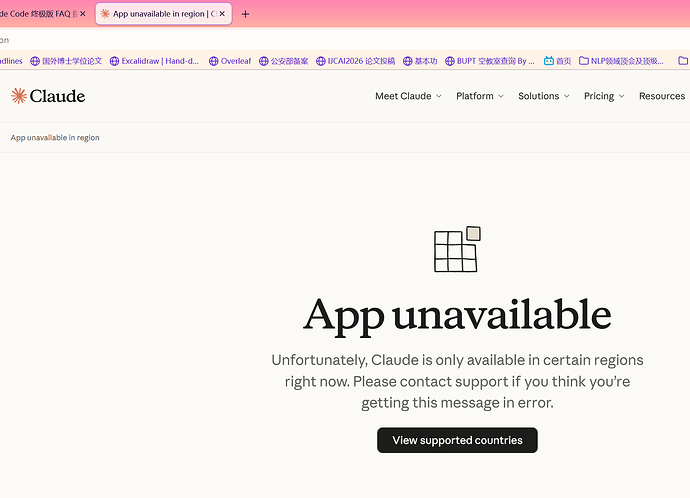Open the 首页 bilibili bookmark icon
The width and height of the screenshot is (690, 498).
tap(549, 61)
